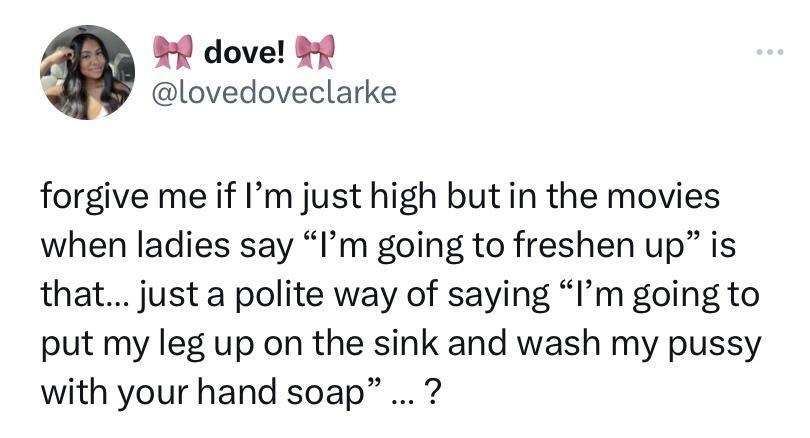810x438 pixels.
Task: Open dove!'s profile picture
Action: click(x=87, y=72)
